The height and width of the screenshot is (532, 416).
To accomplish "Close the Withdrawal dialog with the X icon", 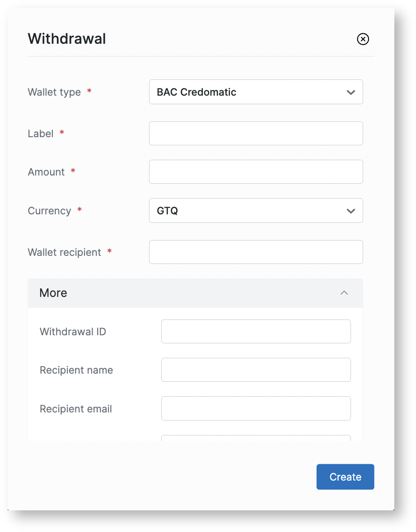I will point(363,39).
